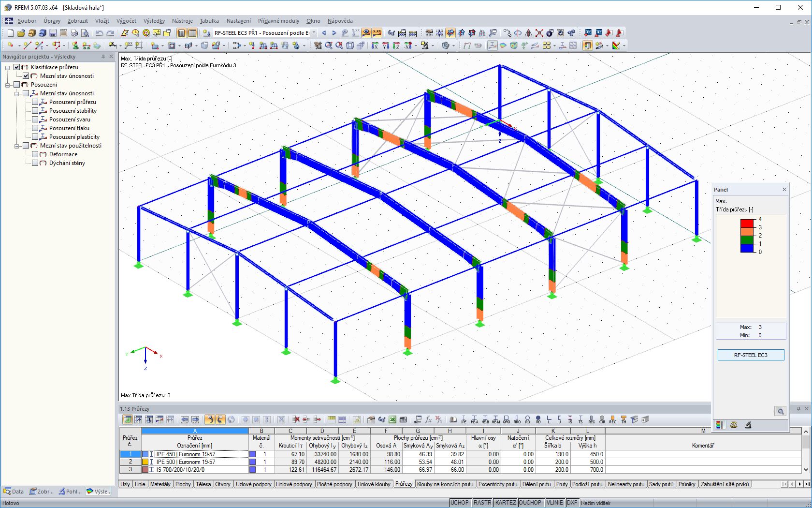Viewport: 812px width, 508px height.
Task: Check the Deformace option in the navigator
Action: [x=36, y=154]
